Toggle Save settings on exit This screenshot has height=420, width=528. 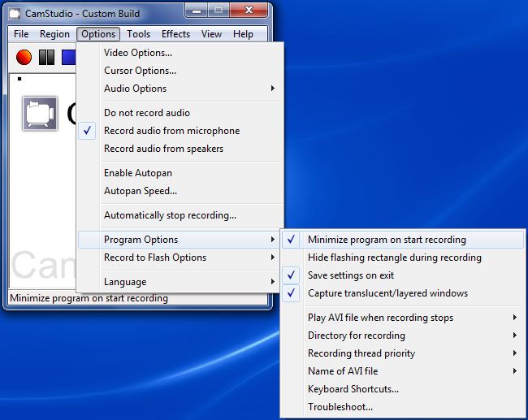pyautogui.click(x=403, y=275)
